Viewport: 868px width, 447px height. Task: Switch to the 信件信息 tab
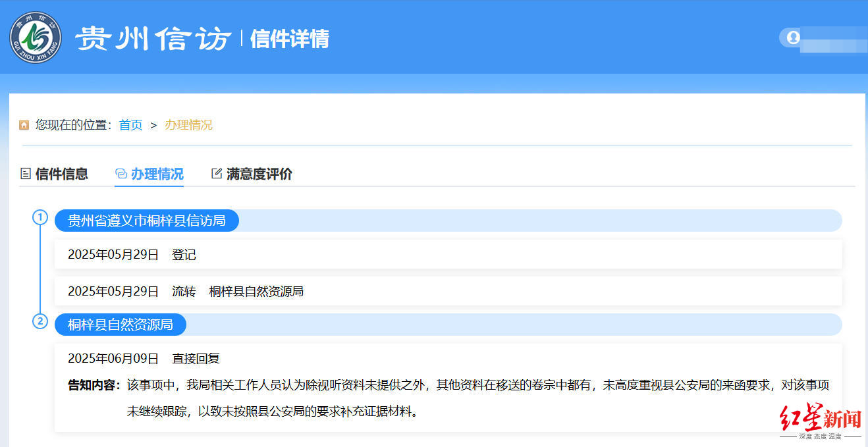[64, 173]
